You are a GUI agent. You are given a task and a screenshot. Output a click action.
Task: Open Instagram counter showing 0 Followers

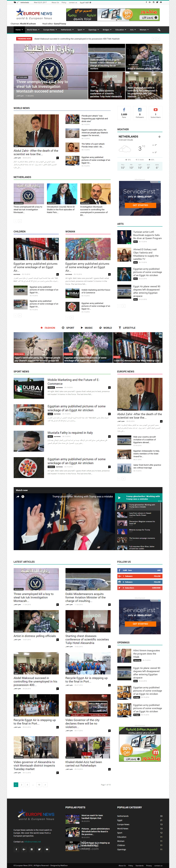[x=140, y=113]
